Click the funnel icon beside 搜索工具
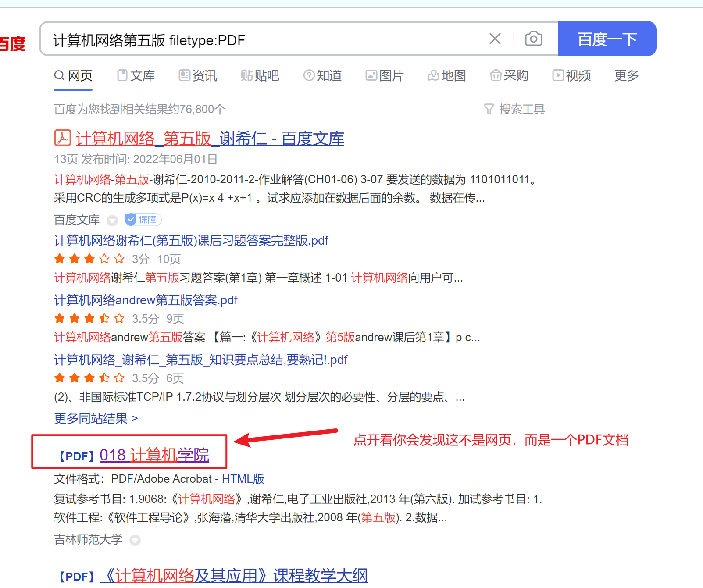Image resolution: width=703 pixels, height=588 pixels. pyautogui.click(x=489, y=109)
